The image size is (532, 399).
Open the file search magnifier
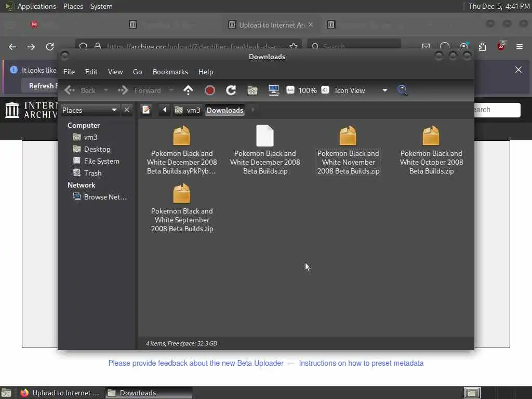click(x=403, y=90)
